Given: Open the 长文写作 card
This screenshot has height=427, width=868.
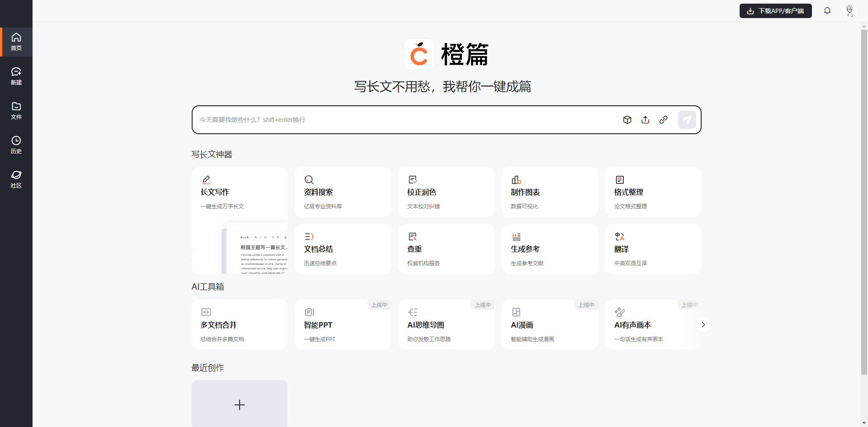Looking at the screenshot, I should (x=240, y=221).
